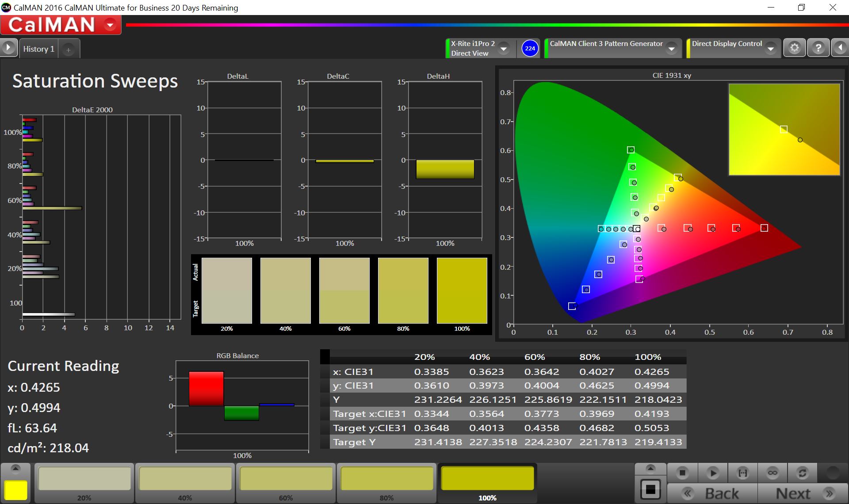Stop the measurement reading
This screenshot has height=504, width=849.
click(682, 473)
